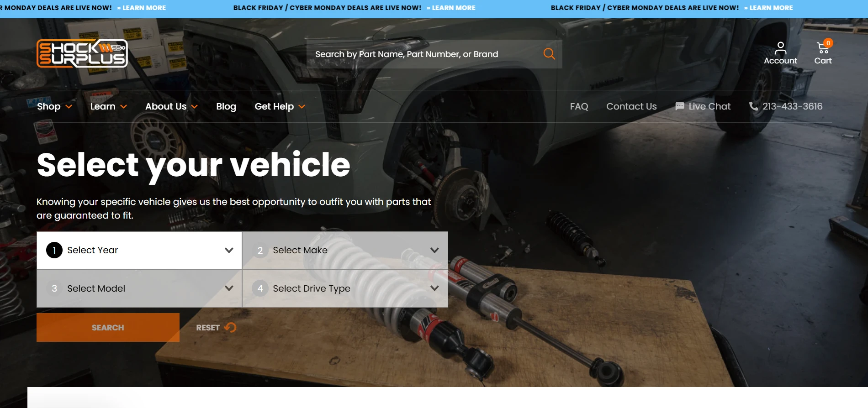
Task: Expand the Shop menu
Action: pos(54,106)
